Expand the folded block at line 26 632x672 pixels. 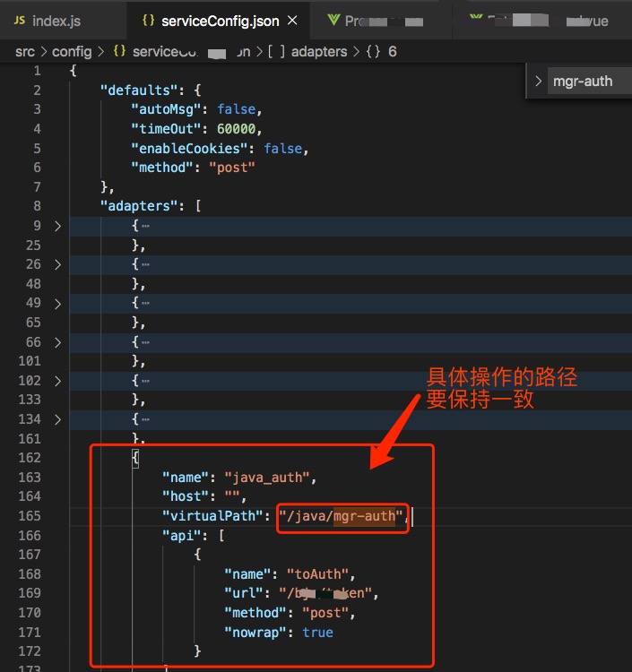coord(58,264)
